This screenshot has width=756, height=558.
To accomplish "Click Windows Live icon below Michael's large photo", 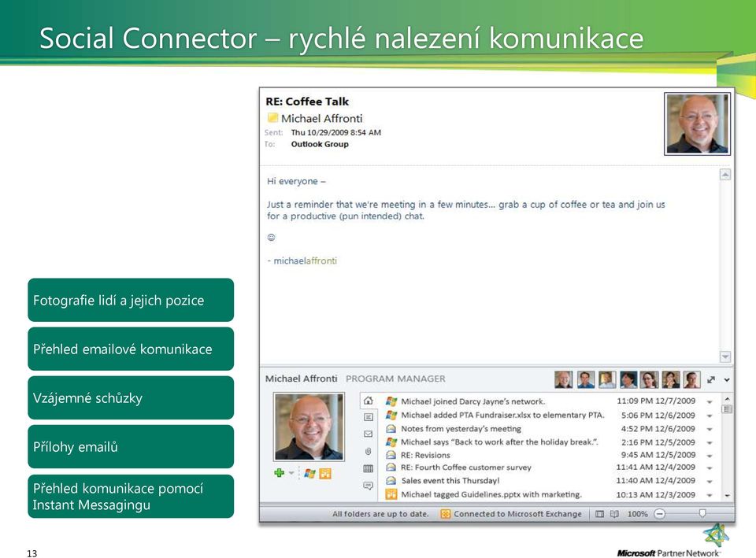I will click(310, 474).
